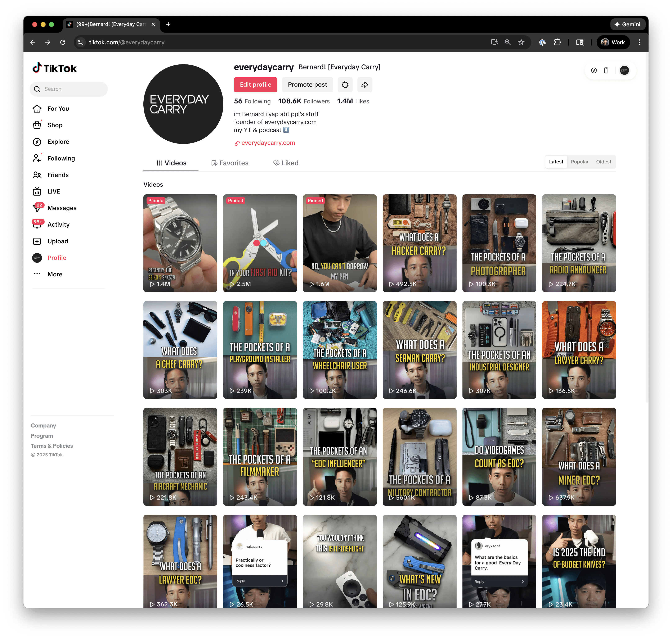Expand the Company footer section
Image resolution: width=672 pixels, height=639 pixels.
[43, 425]
